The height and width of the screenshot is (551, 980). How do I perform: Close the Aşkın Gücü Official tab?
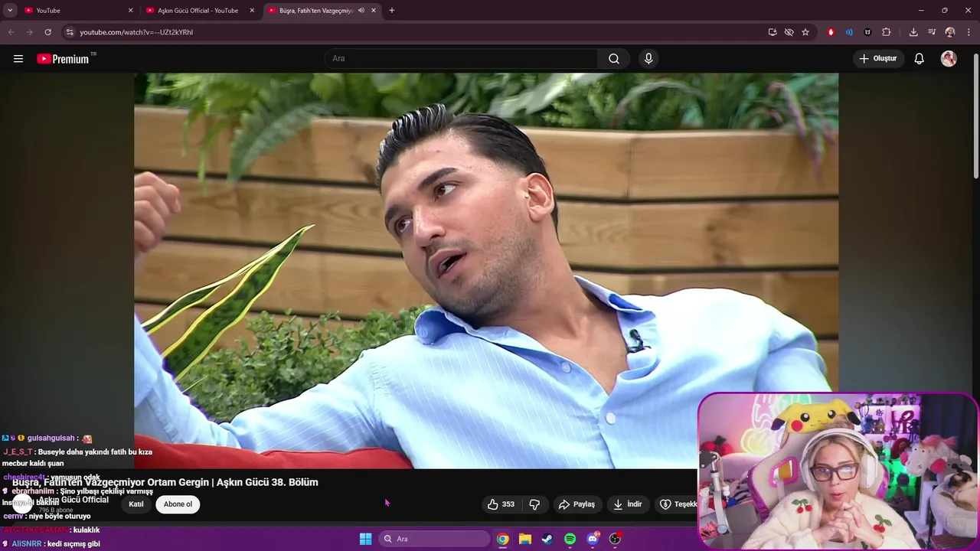(x=252, y=11)
